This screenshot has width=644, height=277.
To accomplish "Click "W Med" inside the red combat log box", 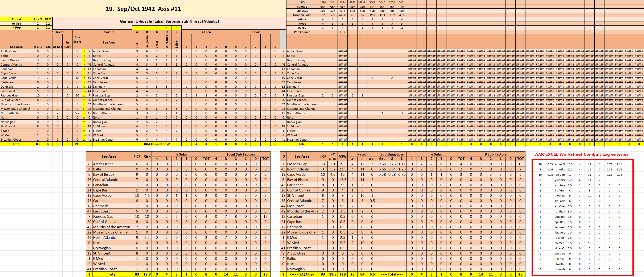I will (560, 243).
